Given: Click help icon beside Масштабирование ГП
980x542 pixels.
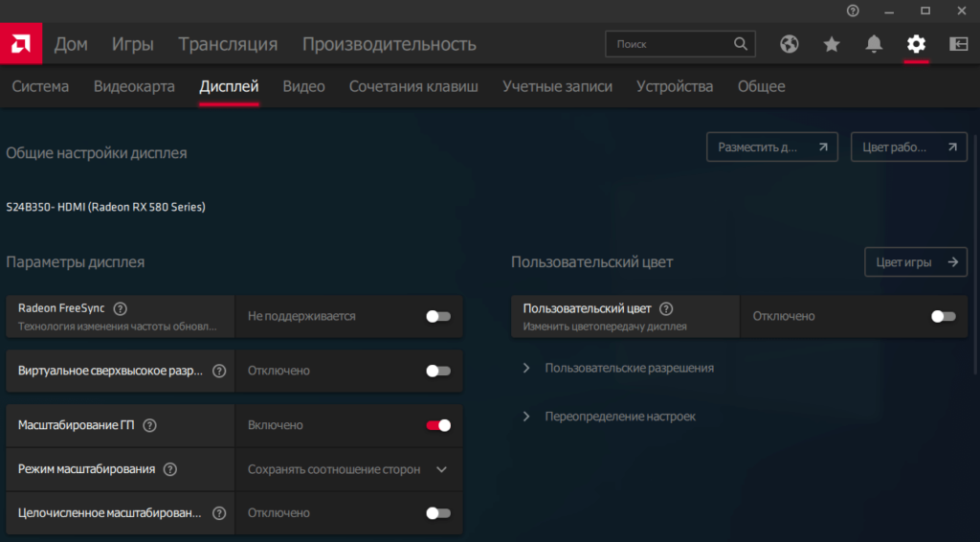Looking at the screenshot, I should (149, 425).
